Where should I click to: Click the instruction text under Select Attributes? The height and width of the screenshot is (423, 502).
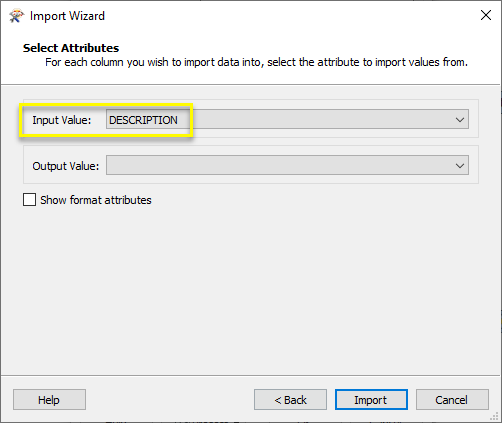256,62
